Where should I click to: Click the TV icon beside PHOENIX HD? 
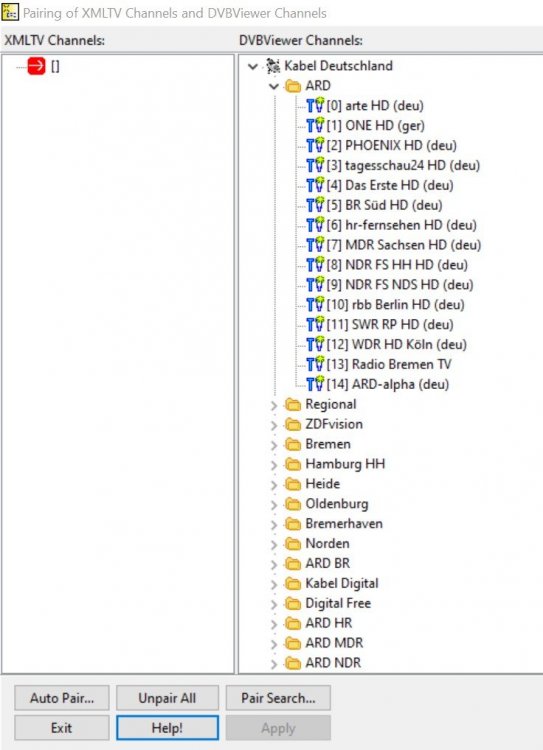(x=315, y=145)
